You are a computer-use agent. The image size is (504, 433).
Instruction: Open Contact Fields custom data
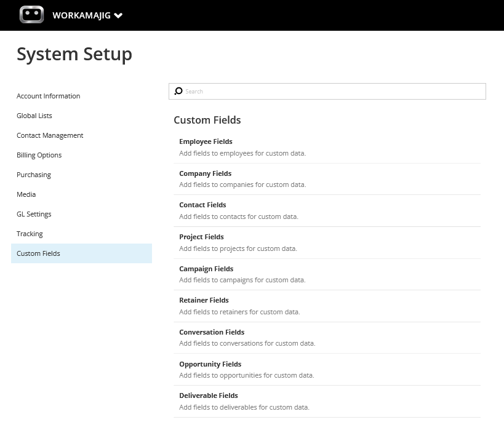coord(202,205)
